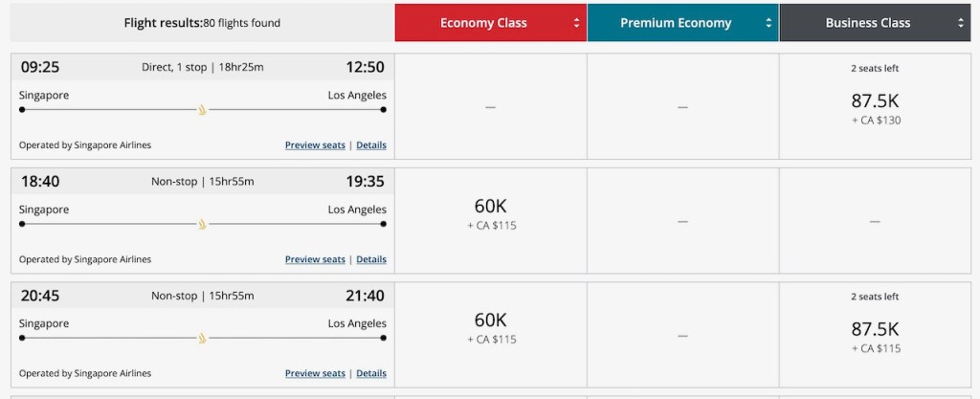Click Singapore Airlines logo on the 09:25 flight

(x=202, y=110)
